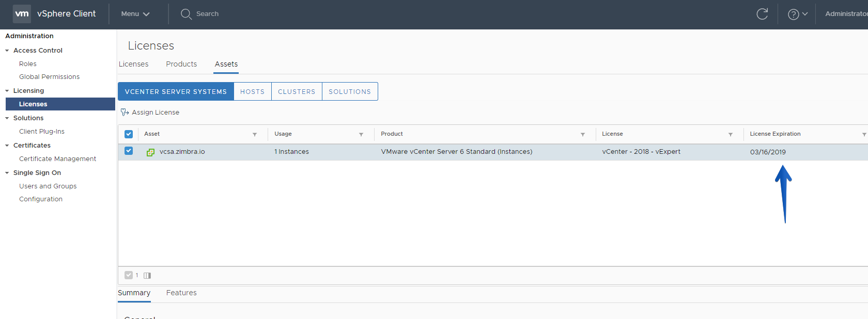Open the Administrator user dropdown

(846, 14)
